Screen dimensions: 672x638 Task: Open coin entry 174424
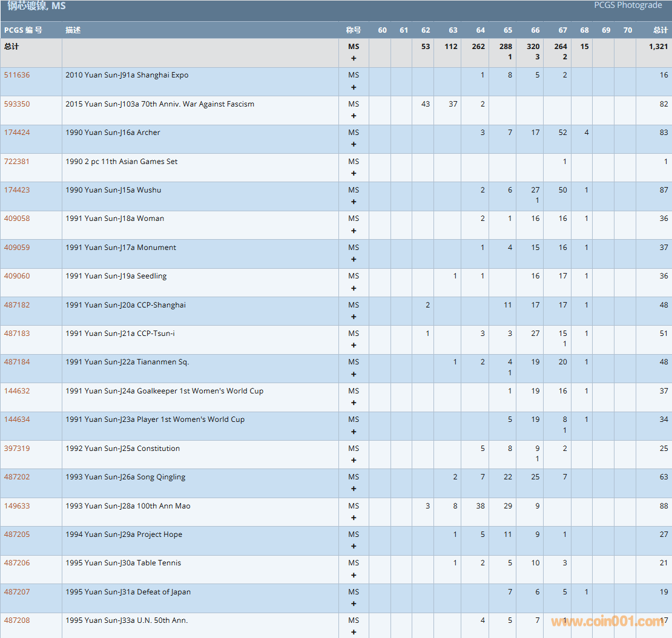[x=17, y=133]
